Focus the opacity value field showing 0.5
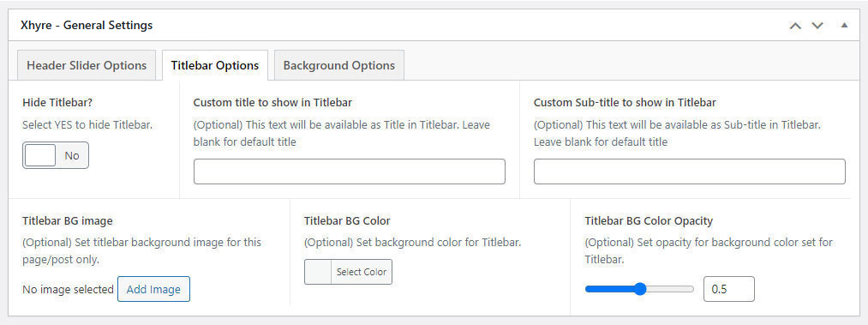The width and height of the screenshot is (868, 325). coord(728,289)
